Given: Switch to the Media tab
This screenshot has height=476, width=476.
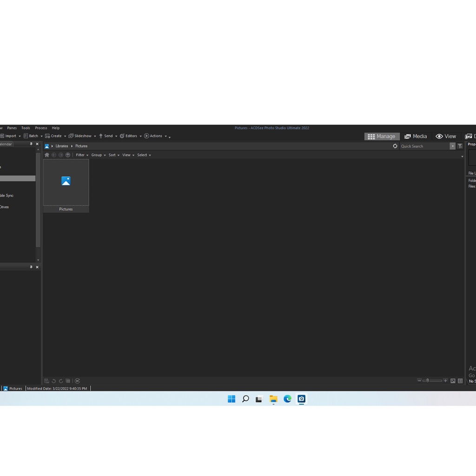Looking at the screenshot, I should pos(415,136).
